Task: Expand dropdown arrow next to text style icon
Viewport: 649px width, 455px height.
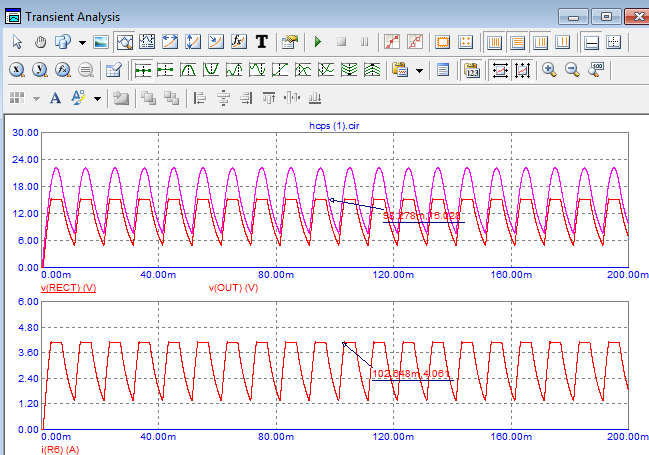Action: click(97, 98)
